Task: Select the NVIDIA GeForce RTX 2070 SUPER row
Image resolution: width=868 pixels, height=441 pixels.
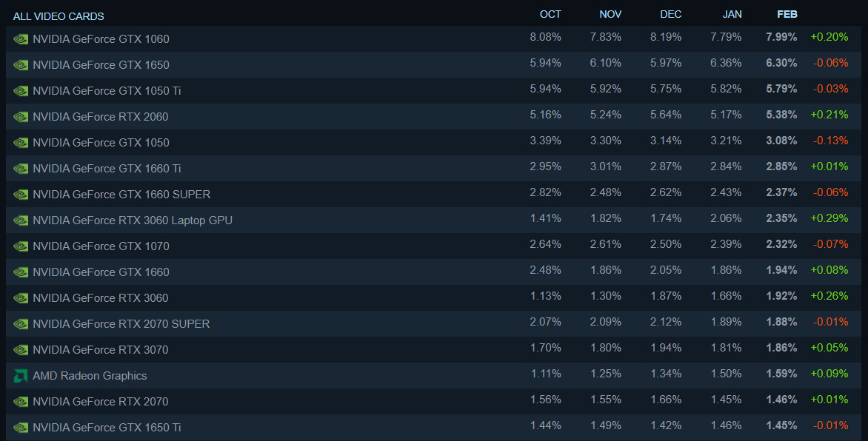Action: tap(121, 324)
